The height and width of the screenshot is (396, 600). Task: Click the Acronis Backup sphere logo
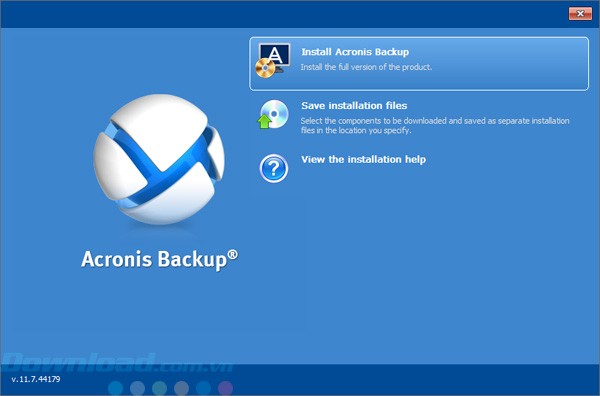coord(159,159)
